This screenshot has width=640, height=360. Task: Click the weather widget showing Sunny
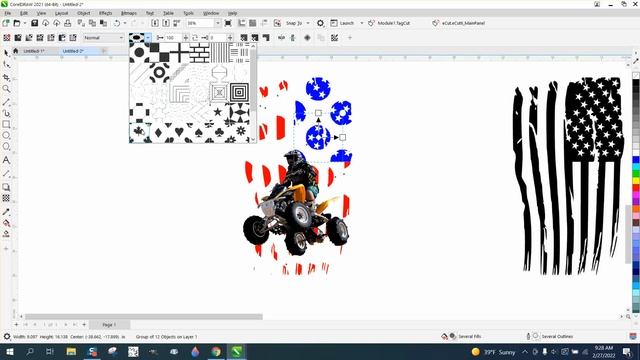[x=493, y=351]
